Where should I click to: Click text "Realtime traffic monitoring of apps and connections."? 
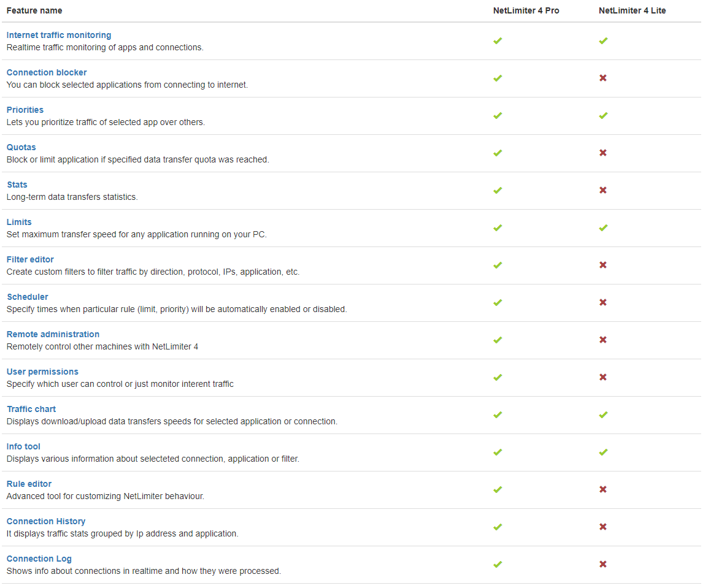[105, 48]
